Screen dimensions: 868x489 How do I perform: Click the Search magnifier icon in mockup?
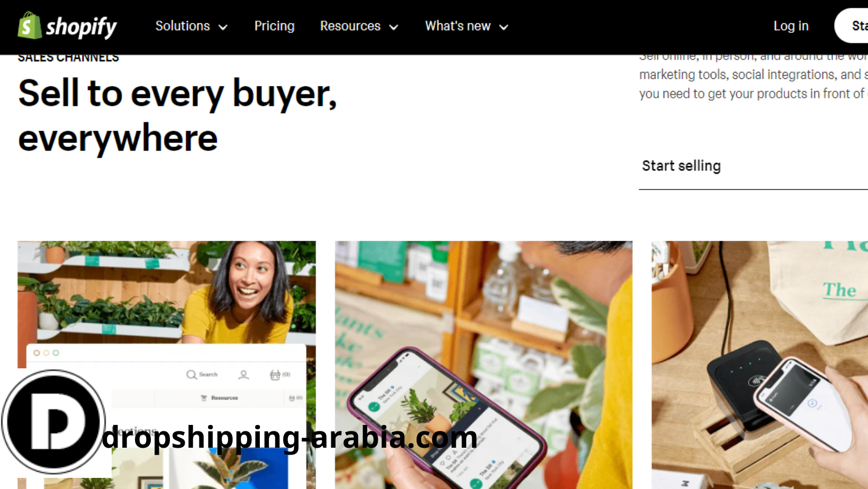(191, 375)
